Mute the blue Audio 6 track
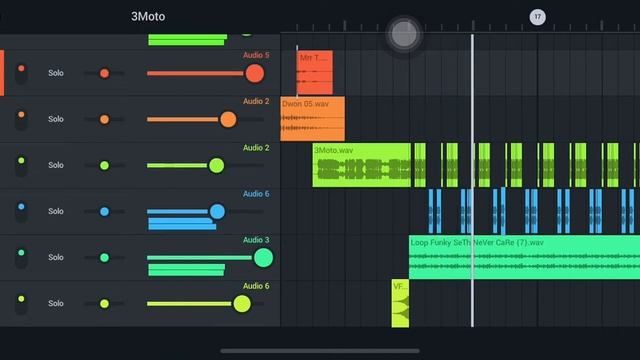 21,211
